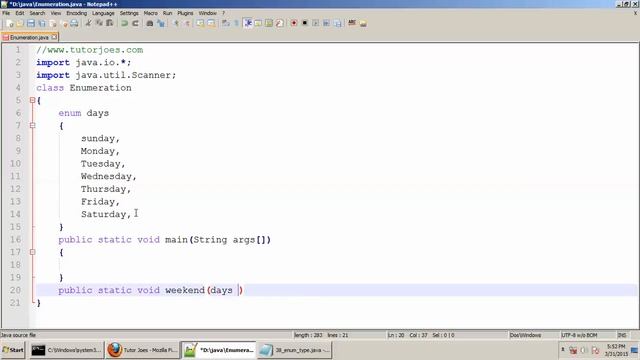Screen dimensions: 640x360
Task: Print the document using the Print icon
Action: pos(74,23)
